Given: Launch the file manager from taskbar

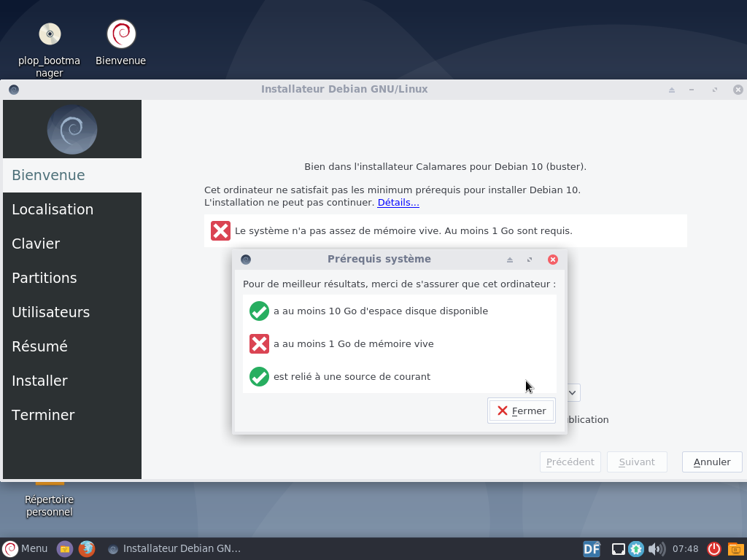Looking at the screenshot, I should (x=65, y=549).
